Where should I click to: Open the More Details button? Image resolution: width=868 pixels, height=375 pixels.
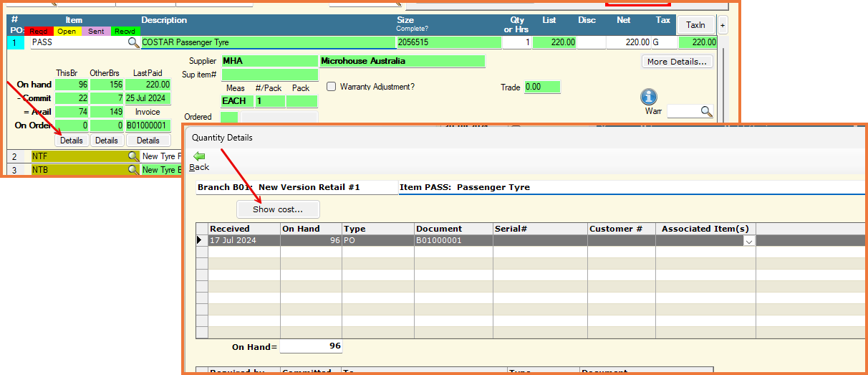click(x=677, y=62)
